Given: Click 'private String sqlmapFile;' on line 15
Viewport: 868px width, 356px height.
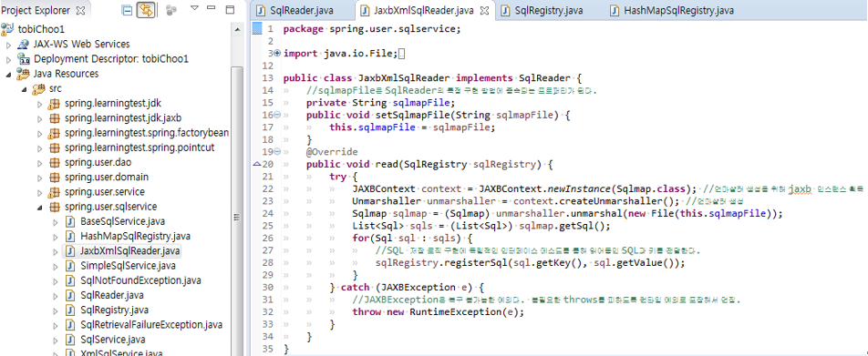Looking at the screenshot, I should [381, 103].
